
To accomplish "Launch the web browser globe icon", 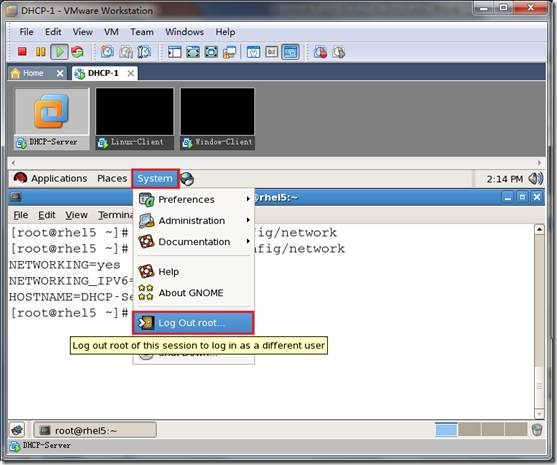I will click(x=187, y=179).
